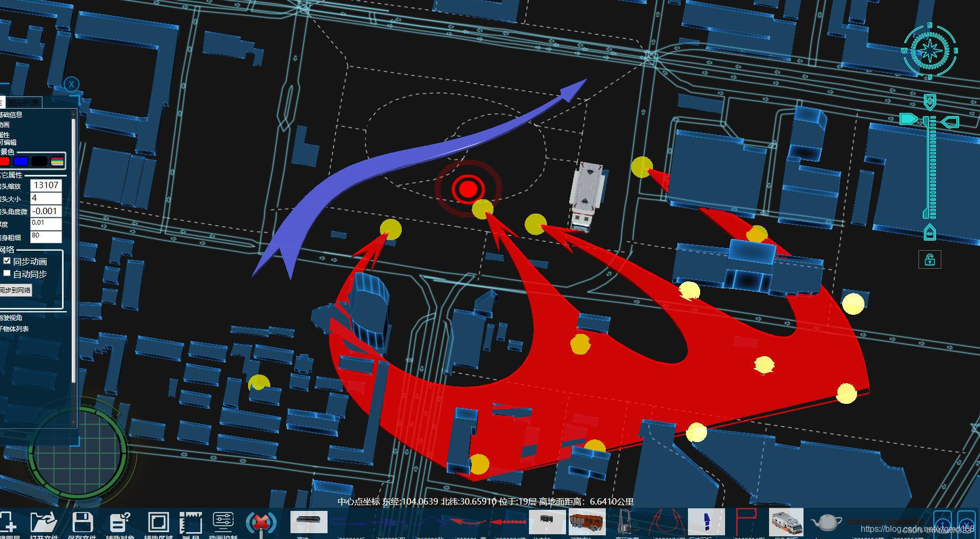Pick the blue exclamation marker thumbnail

click(x=706, y=522)
